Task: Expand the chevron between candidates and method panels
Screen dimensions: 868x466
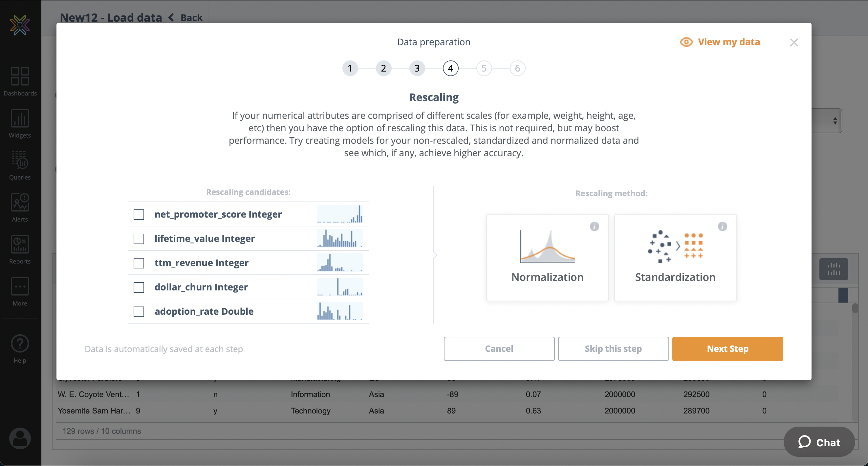Action: [x=435, y=255]
